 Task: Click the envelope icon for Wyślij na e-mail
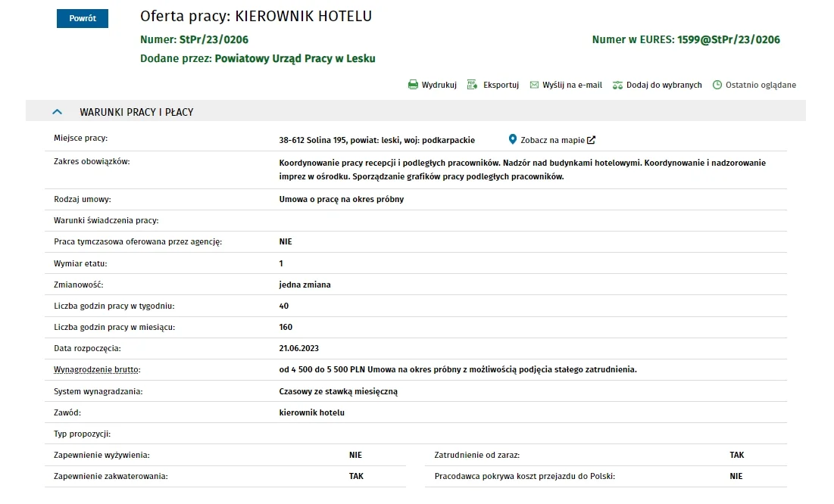(534, 85)
